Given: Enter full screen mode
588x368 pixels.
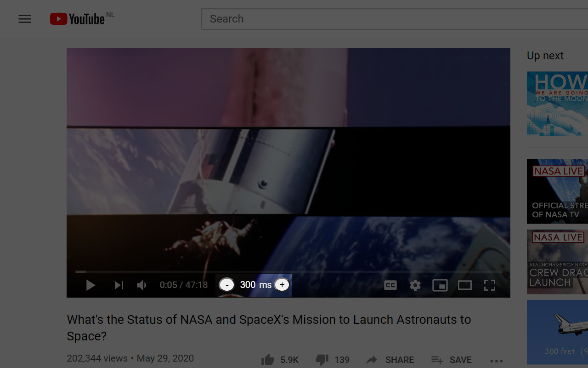Looking at the screenshot, I should coord(490,285).
